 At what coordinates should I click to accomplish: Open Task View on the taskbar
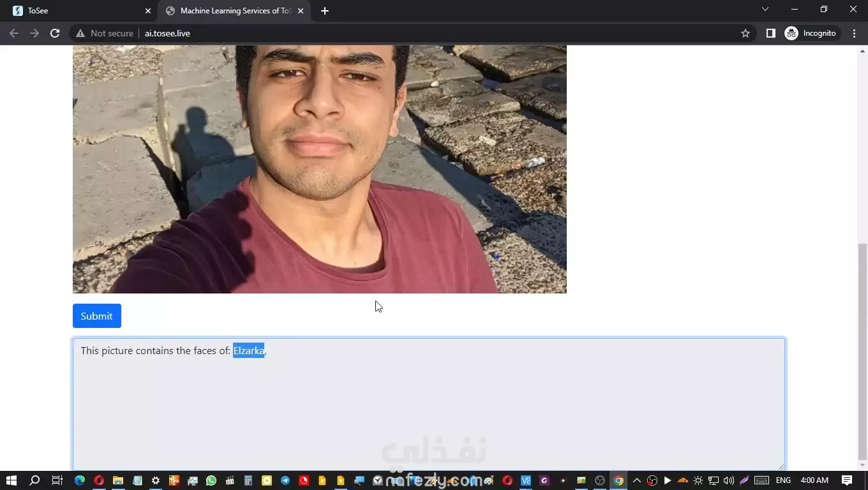(57, 480)
